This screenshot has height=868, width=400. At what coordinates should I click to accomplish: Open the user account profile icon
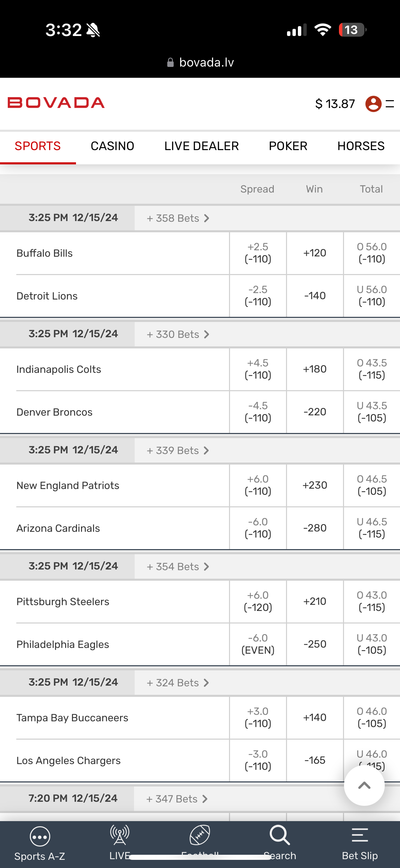point(373,104)
